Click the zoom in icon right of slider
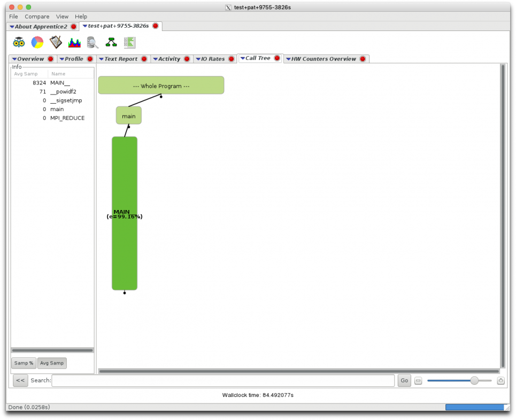Screen dimensions: 516x420 tap(500, 380)
